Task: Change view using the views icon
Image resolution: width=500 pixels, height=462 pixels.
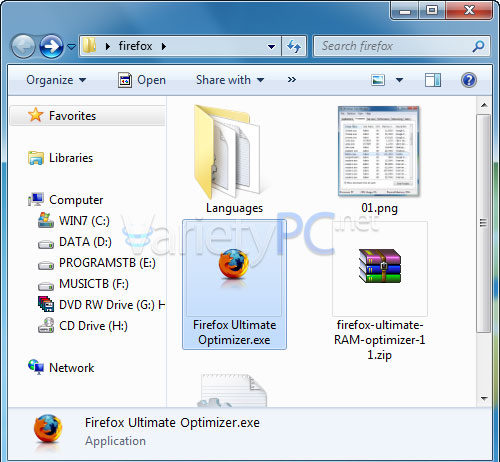Action: (x=378, y=80)
